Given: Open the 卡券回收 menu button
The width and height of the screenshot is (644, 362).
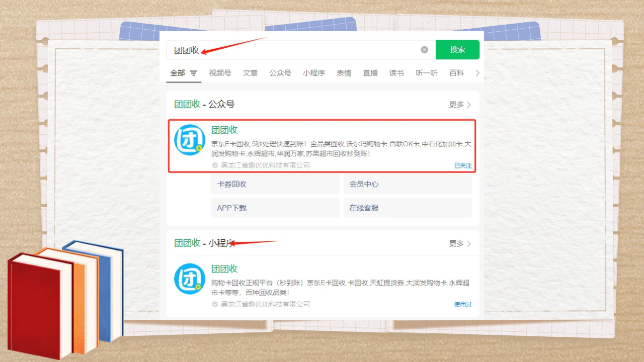Looking at the screenshot, I should tap(275, 184).
